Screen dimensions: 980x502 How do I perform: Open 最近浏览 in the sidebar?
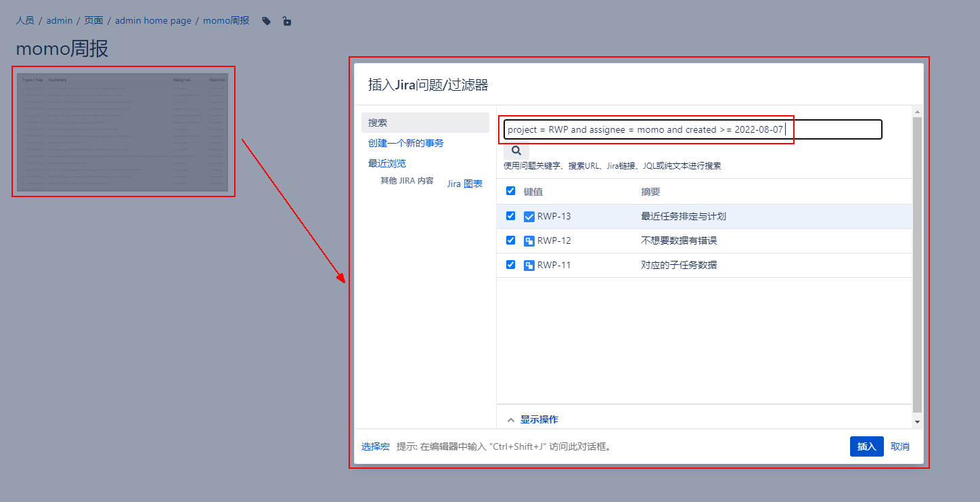[387, 163]
